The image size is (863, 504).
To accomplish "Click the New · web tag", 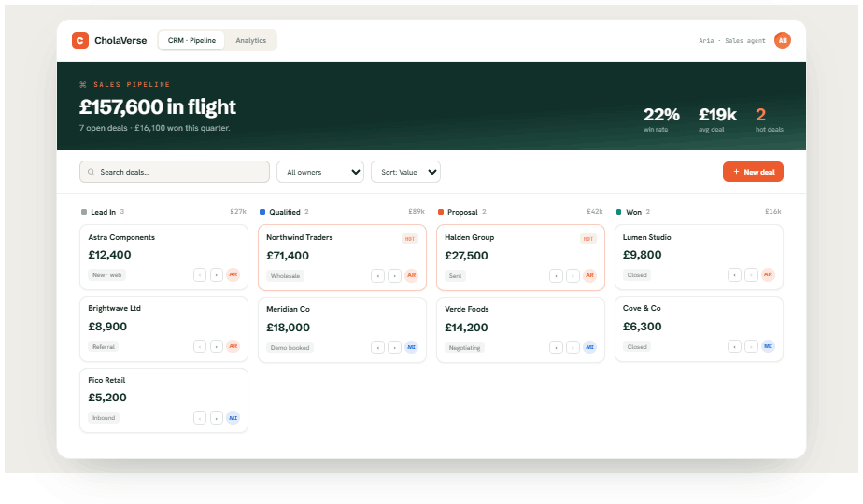I will click(106, 275).
